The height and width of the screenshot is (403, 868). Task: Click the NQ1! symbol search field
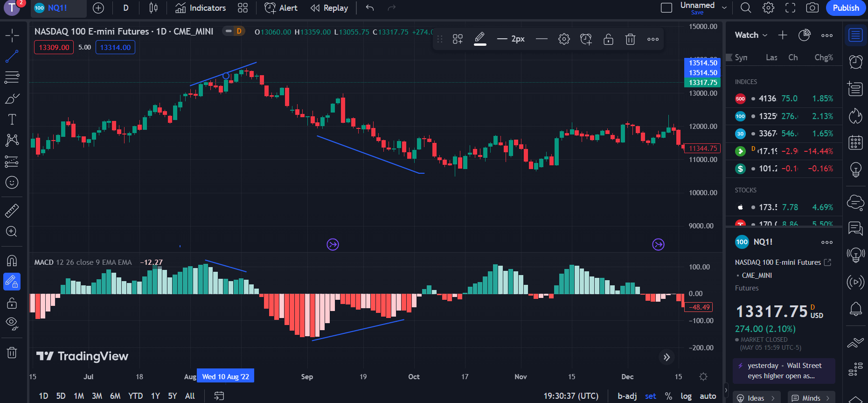click(58, 8)
